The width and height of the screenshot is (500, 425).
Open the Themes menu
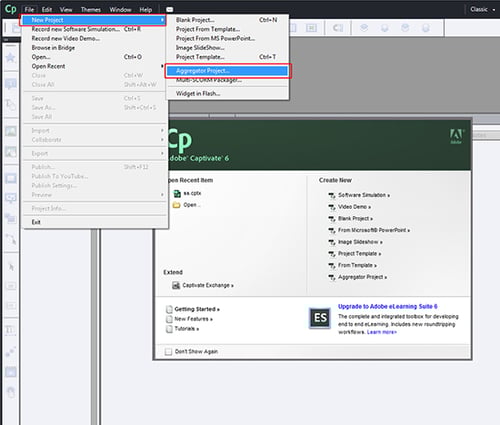coord(91,10)
